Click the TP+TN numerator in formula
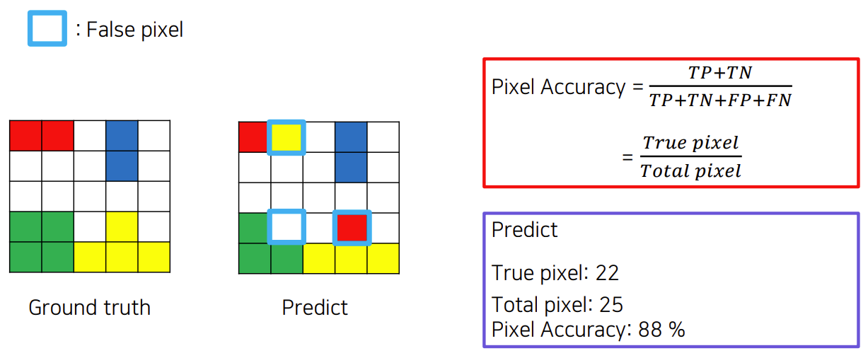The height and width of the screenshot is (358, 868). tap(719, 73)
